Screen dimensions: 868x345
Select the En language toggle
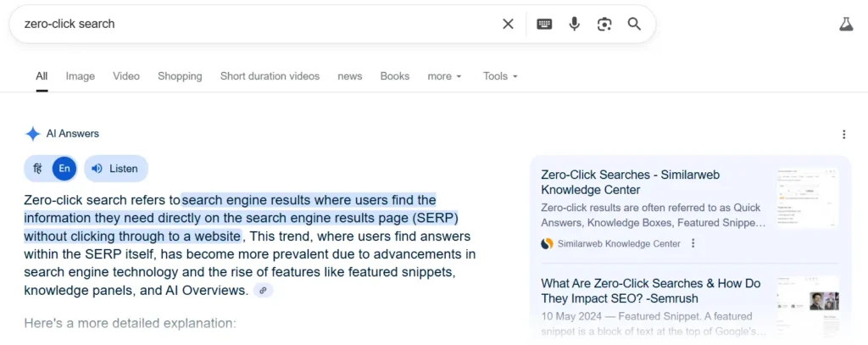(x=64, y=169)
